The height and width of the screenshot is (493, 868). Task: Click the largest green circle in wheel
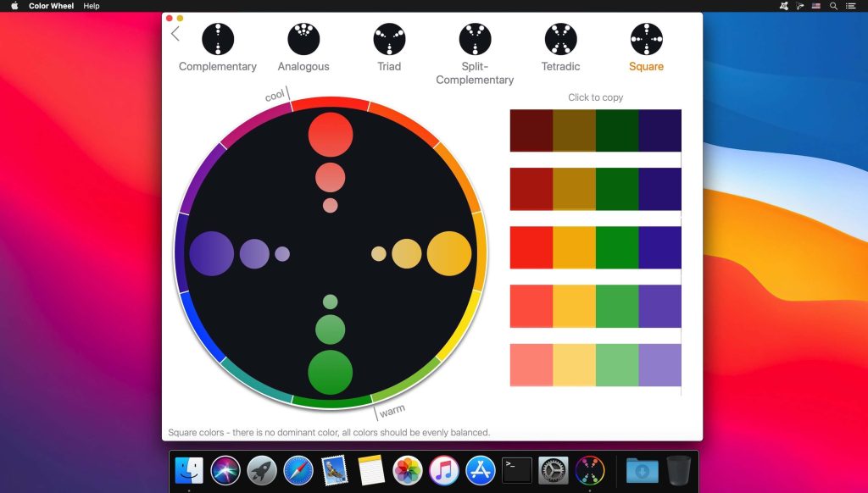(x=331, y=373)
